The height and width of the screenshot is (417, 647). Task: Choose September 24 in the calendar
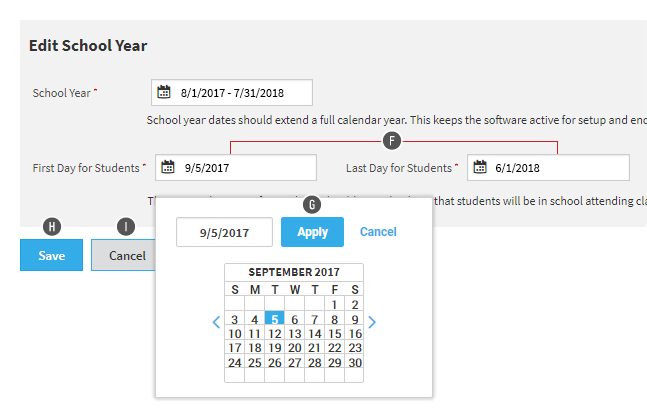(234, 363)
